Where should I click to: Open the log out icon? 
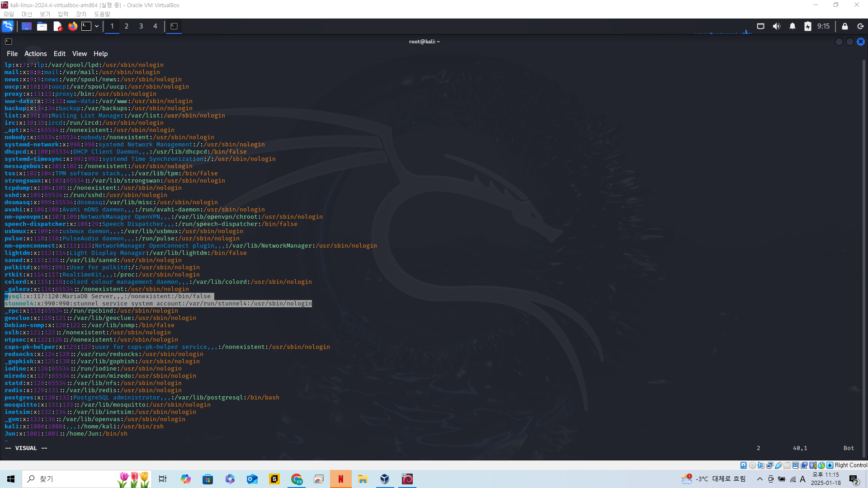pyautogui.click(x=860, y=26)
